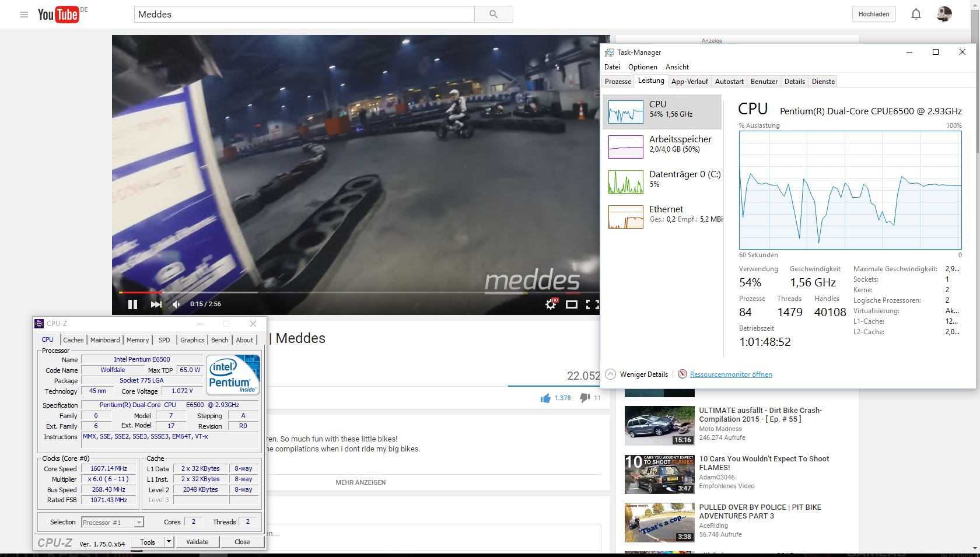Switch to Prozesse tab in Task-Manager
This screenshot has height=557, width=980.
(x=618, y=82)
